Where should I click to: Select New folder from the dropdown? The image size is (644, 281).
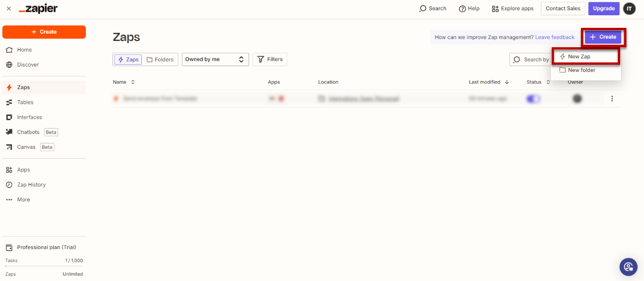[x=585, y=70]
